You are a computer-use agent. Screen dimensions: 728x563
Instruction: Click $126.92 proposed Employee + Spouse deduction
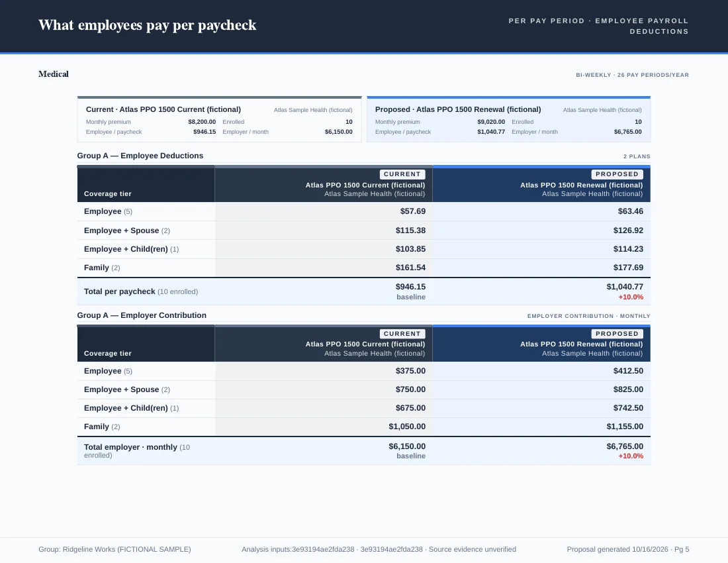[628, 230]
